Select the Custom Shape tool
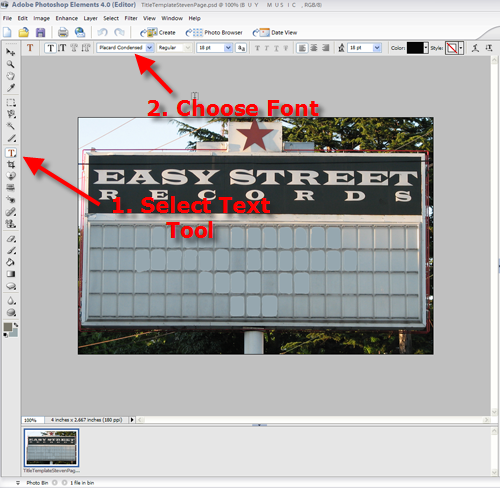500x488 pixels. [11, 286]
